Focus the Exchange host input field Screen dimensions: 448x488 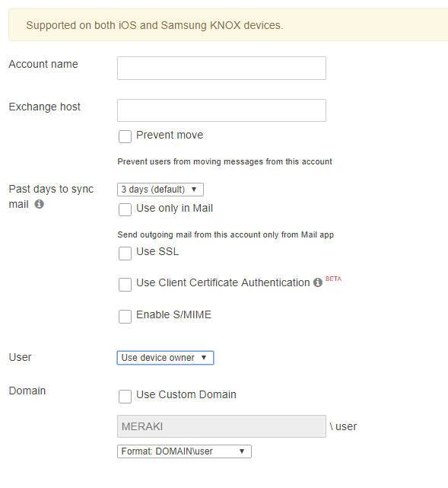(221, 110)
